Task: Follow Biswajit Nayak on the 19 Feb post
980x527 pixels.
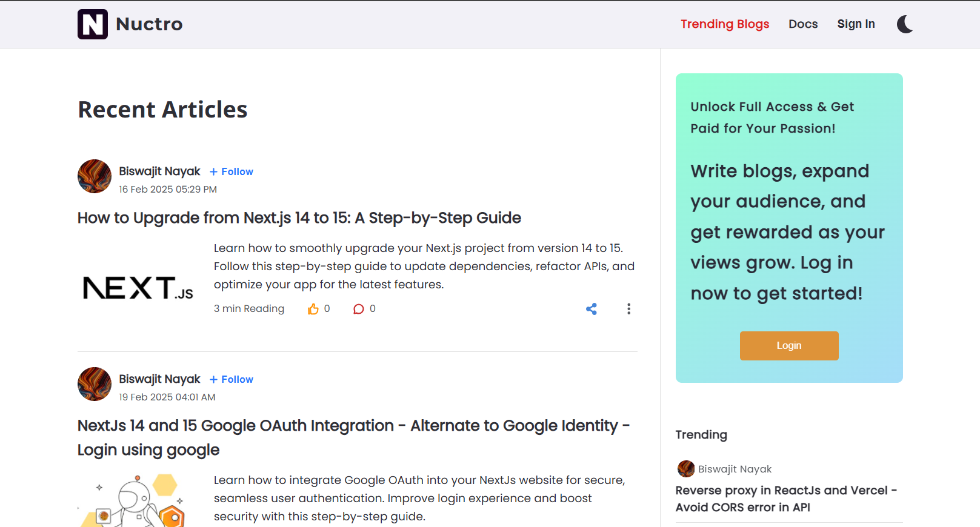Action: click(232, 379)
